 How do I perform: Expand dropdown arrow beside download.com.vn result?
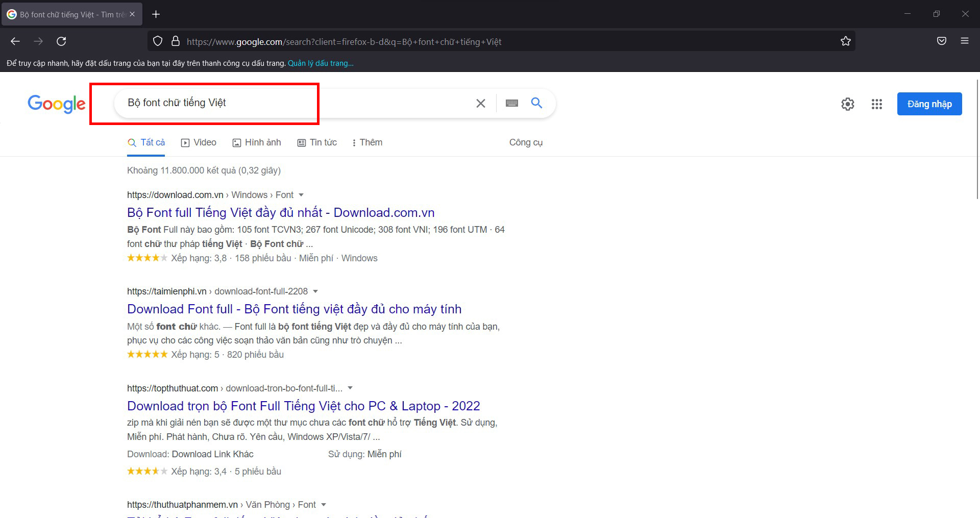click(301, 195)
